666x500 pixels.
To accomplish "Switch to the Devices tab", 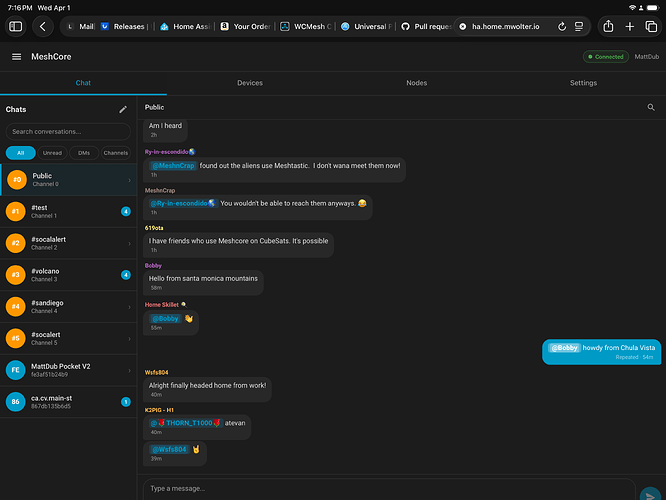I will [x=250, y=83].
